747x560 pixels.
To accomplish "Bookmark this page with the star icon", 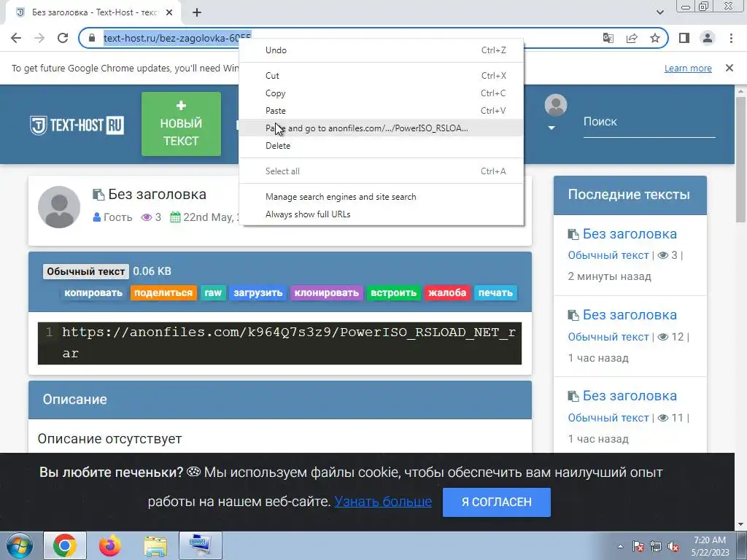I will (655, 38).
